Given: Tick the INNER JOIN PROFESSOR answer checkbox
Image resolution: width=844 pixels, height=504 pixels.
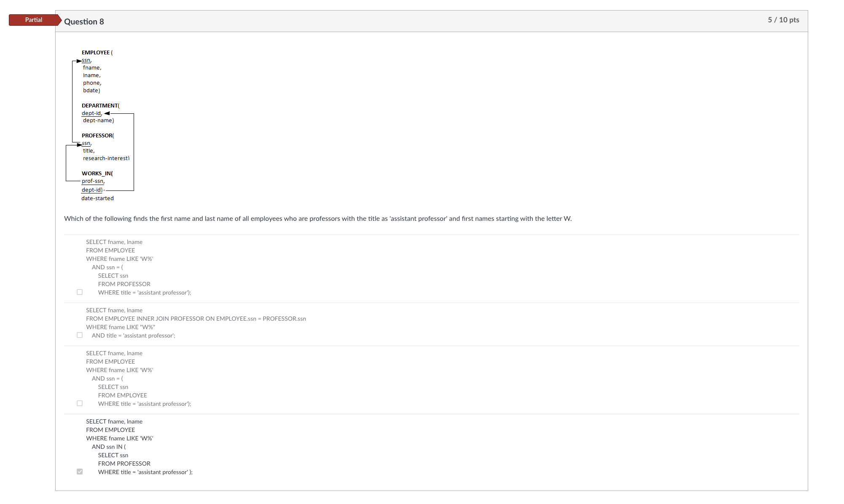Looking at the screenshot, I should pos(80,335).
